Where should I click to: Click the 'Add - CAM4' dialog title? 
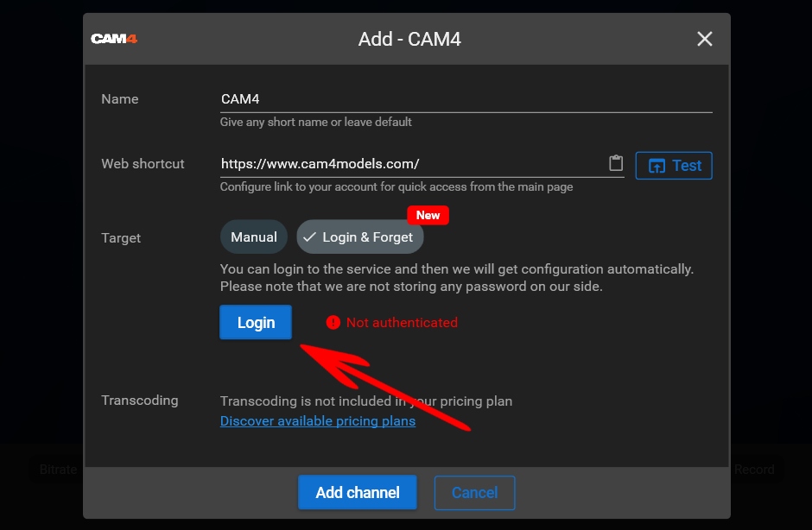(x=409, y=39)
